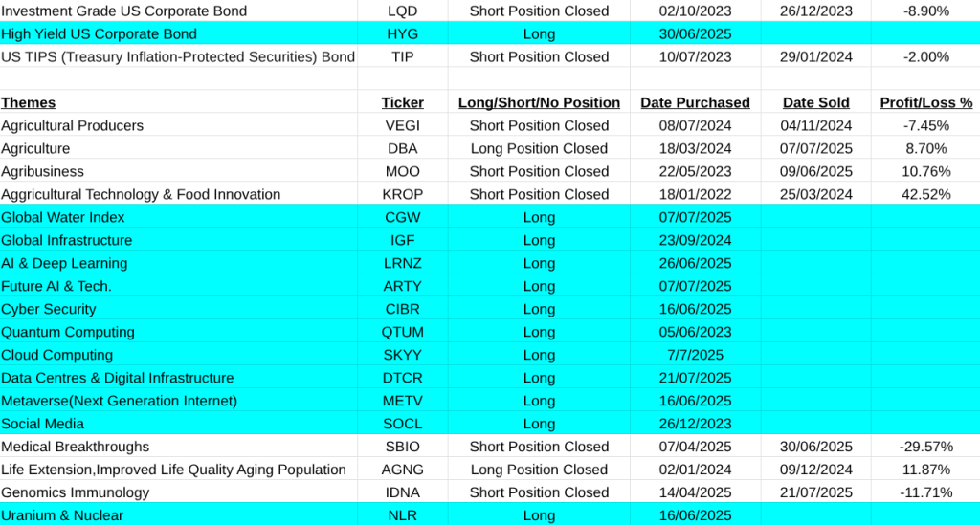Click the Themes column header

point(29,102)
